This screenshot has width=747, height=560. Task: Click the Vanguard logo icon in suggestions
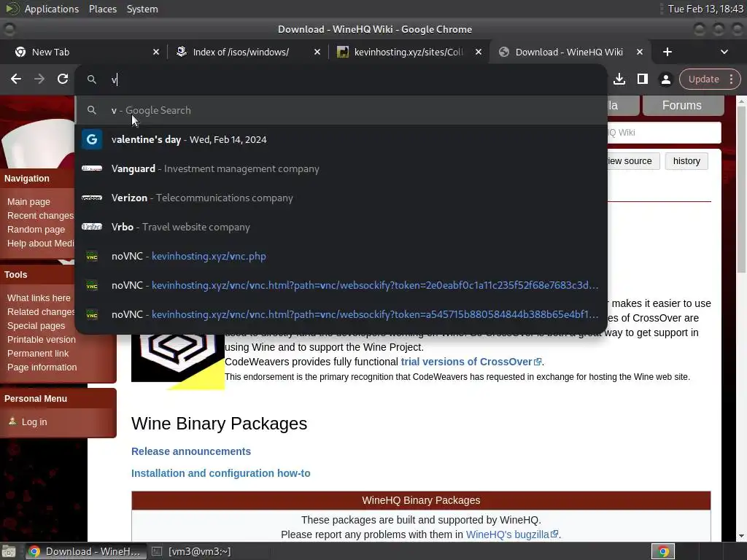coord(92,168)
